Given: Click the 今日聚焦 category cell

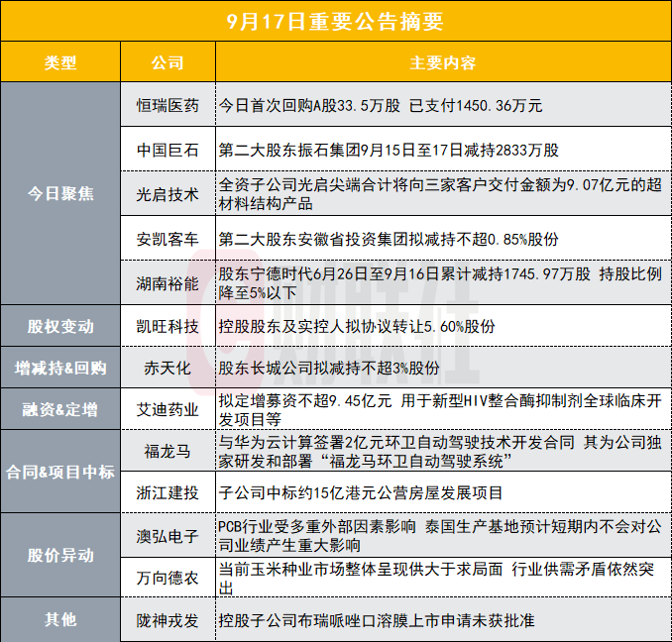Looking at the screenshot, I should point(60,193).
